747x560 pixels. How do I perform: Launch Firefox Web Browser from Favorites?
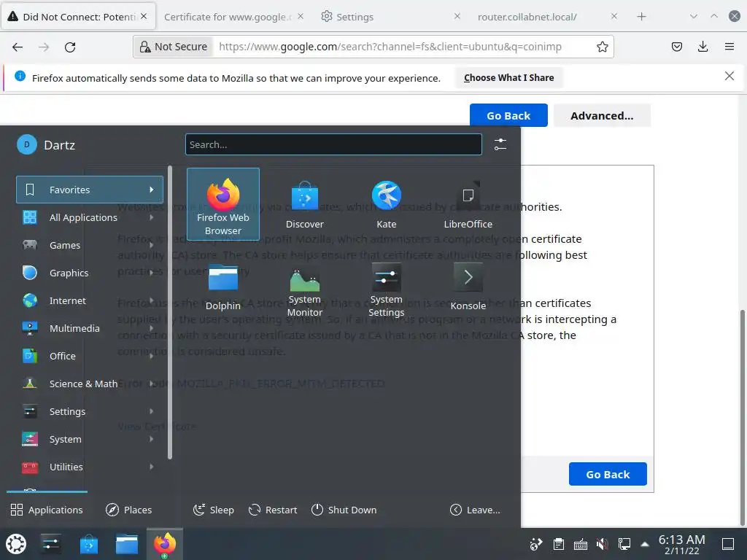[223, 204]
